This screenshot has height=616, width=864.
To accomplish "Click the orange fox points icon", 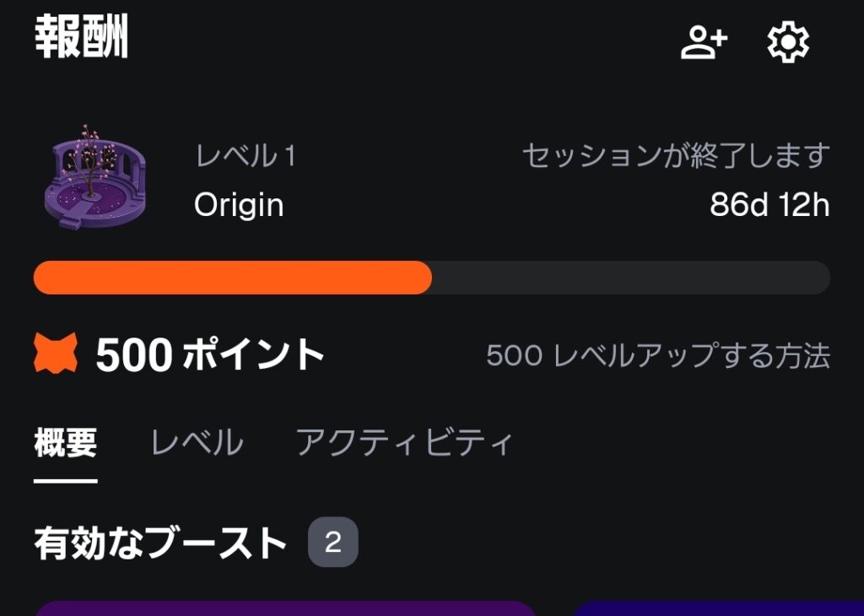I will pos(56,354).
